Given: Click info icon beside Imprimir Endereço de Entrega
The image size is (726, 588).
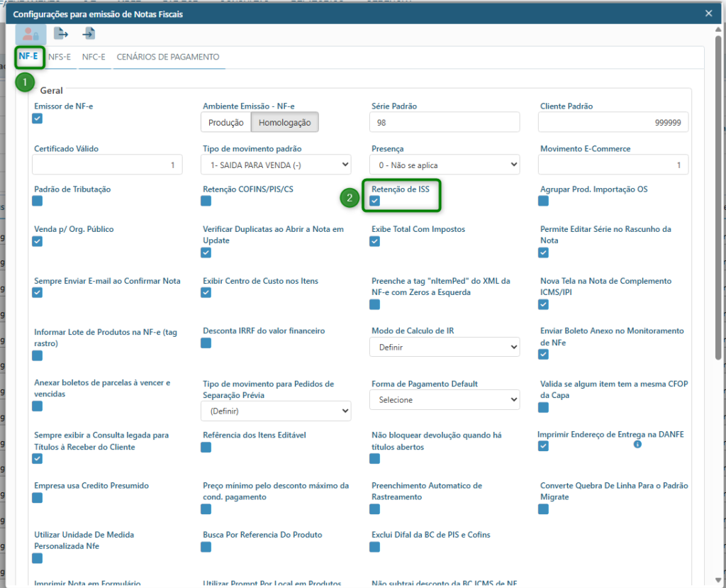Looking at the screenshot, I should [637, 444].
